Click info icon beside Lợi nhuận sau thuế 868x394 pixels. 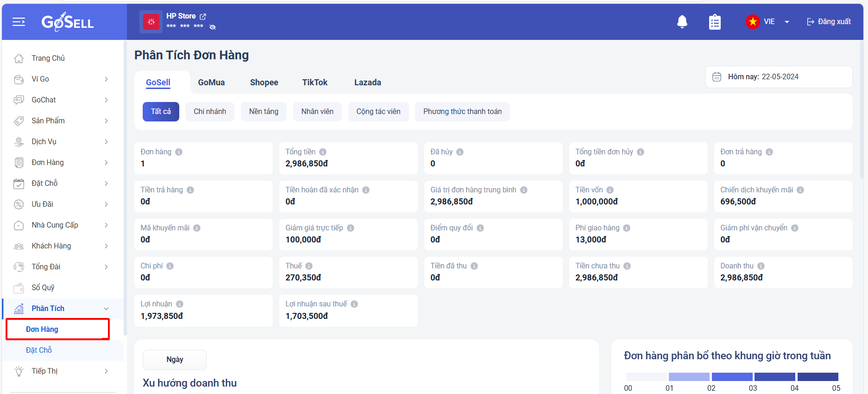coord(354,304)
